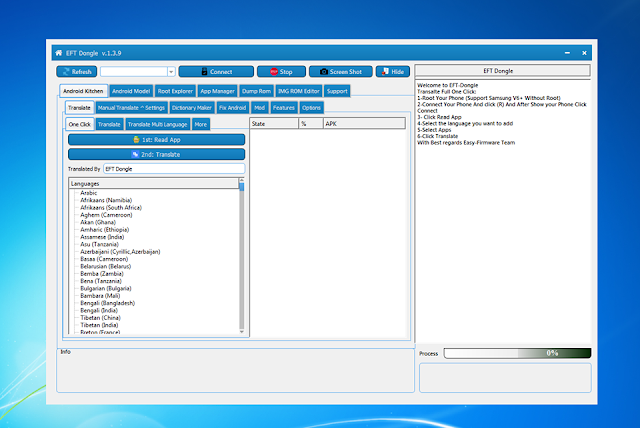Click the 2nd: Translate button

157,154
